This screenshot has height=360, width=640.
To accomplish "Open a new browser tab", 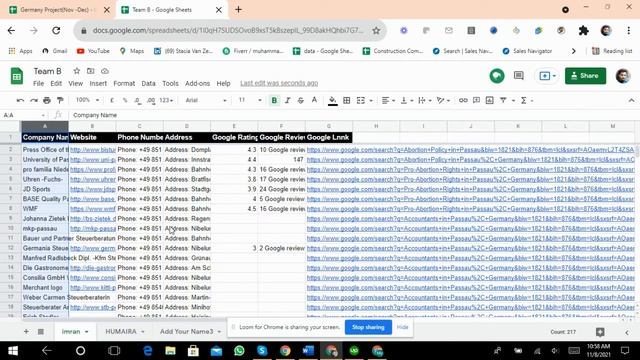I will click(x=238, y=10).
